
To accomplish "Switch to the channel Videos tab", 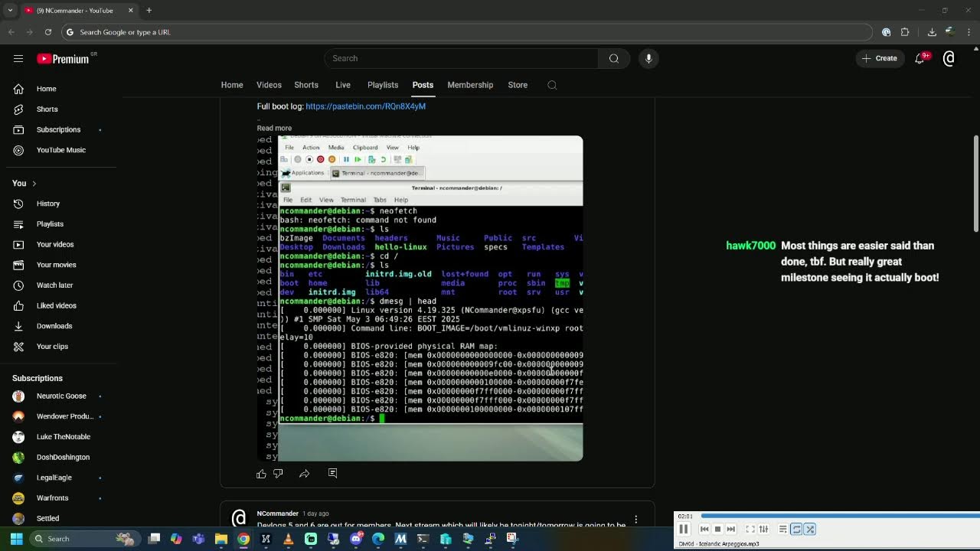I will pyautogui.click(x=269, y=85).
